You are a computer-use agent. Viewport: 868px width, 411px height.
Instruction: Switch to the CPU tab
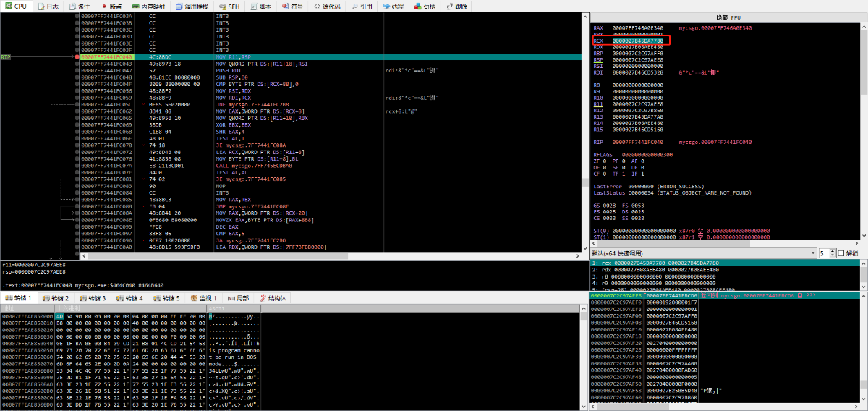(x=16, y=6)
